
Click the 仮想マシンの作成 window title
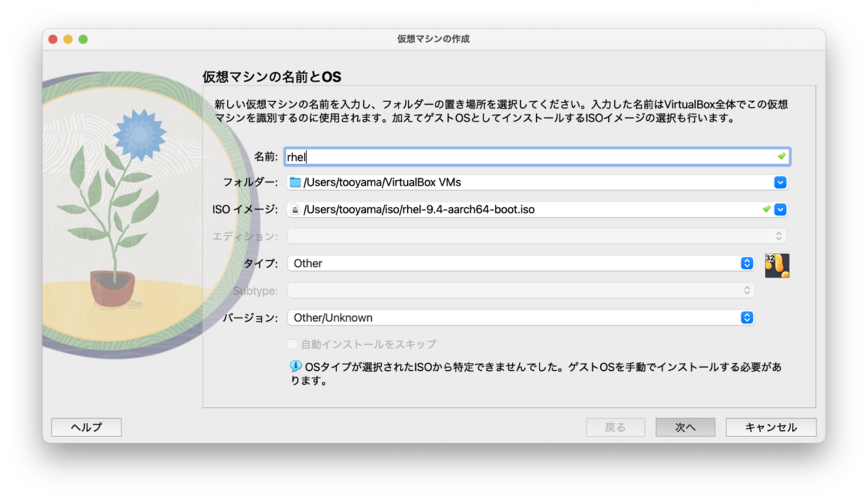coord(433,39)
